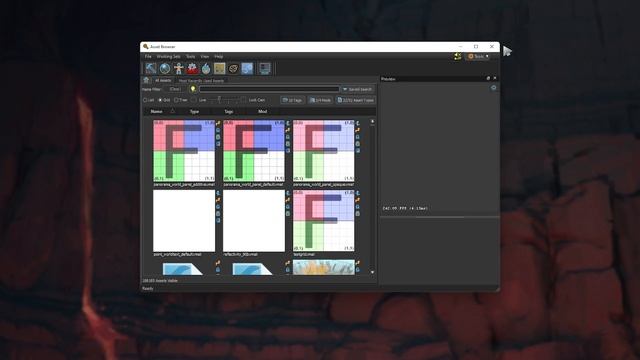The image size is (640, 360).
Task: Select point_worldtext_default.mat white thumbnail
Action: pyautogui.click(x=184, y=221)
